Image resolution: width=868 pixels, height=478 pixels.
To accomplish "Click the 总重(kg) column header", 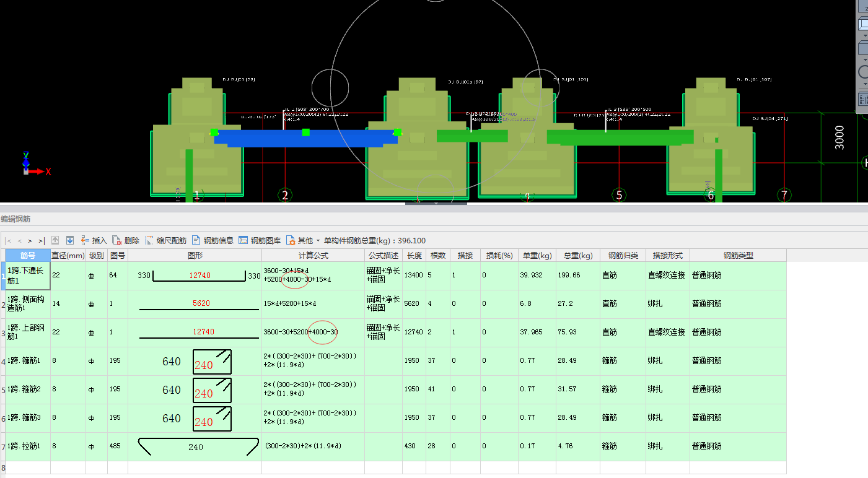I will [x=577, y=255].
